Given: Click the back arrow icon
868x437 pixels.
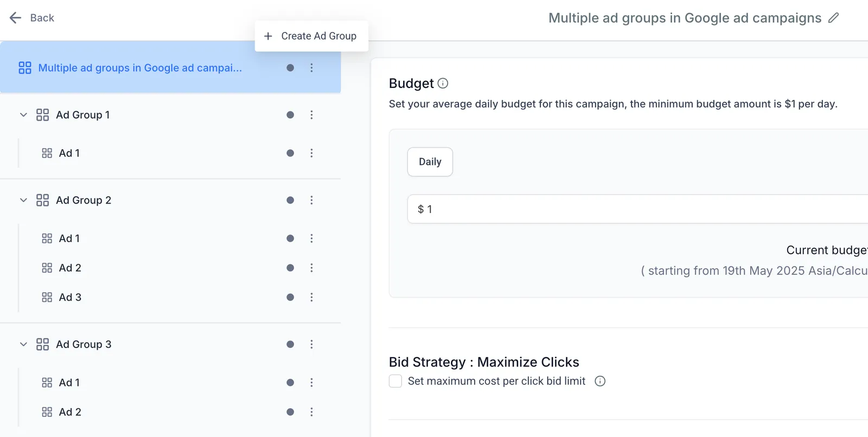Looking at the screenshot, I should point(15,18).
